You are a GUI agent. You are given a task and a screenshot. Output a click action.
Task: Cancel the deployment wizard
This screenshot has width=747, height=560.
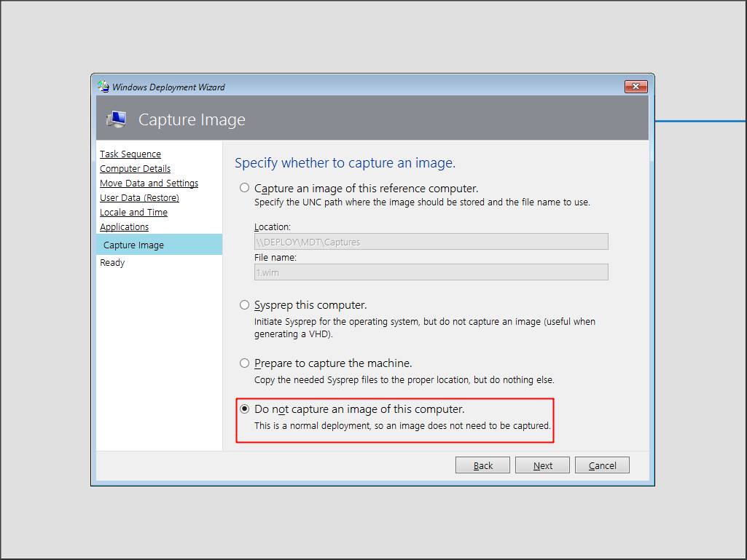602,465
